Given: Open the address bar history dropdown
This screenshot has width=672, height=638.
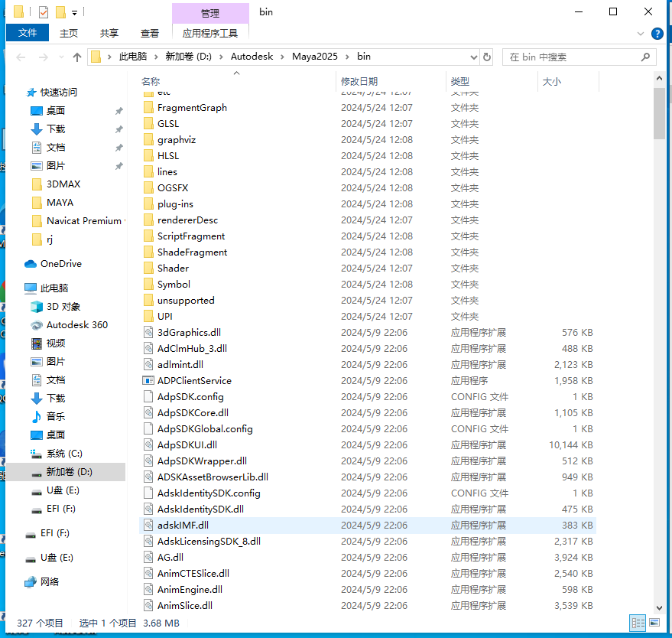Looking at the screenshot, I should coord(471,57).
